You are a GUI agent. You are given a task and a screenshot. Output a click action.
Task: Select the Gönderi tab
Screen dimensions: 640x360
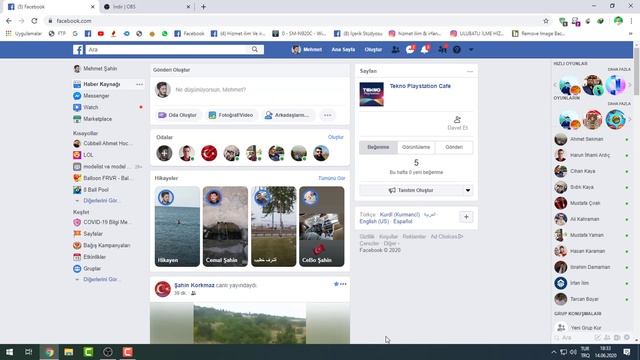[454, 147]
